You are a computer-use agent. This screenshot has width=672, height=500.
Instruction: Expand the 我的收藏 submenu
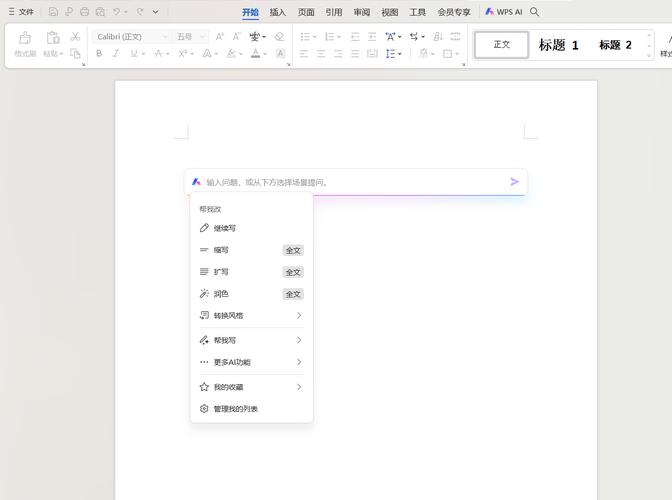252,387
